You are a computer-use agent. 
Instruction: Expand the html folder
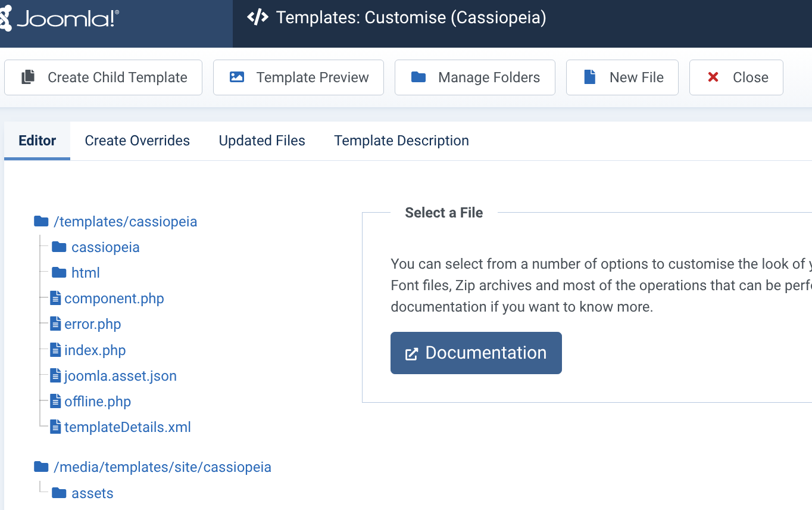pos(85,273)
